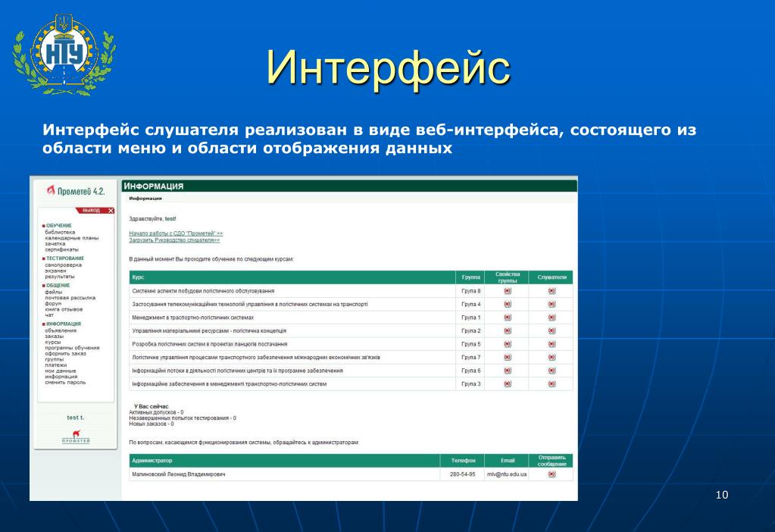
Task: Open программы обучения menu item
Action: [x=72, y=348]
